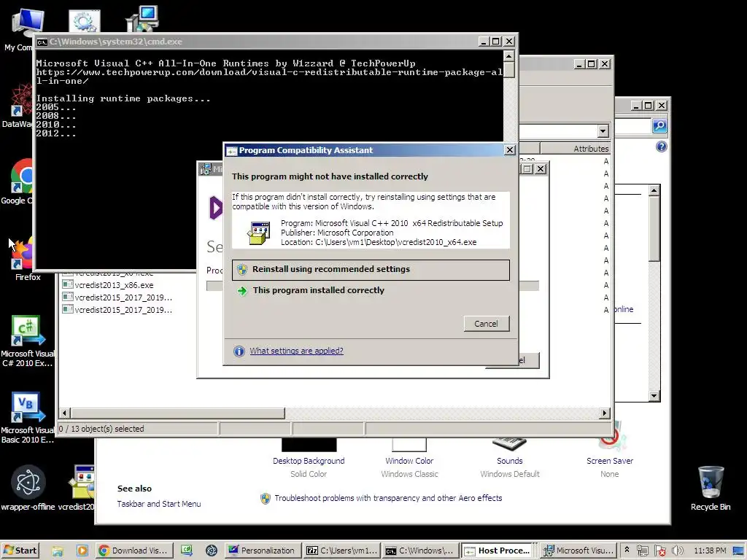Click Personalization panel scrollbar up arrow
747x560 pixels.
[654, 190]
